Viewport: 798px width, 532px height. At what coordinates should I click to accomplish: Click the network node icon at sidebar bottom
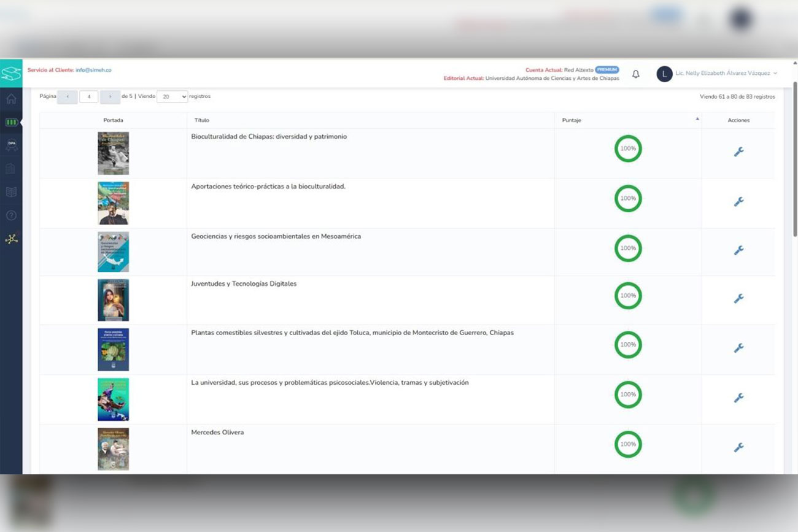[x=11, y=239]
